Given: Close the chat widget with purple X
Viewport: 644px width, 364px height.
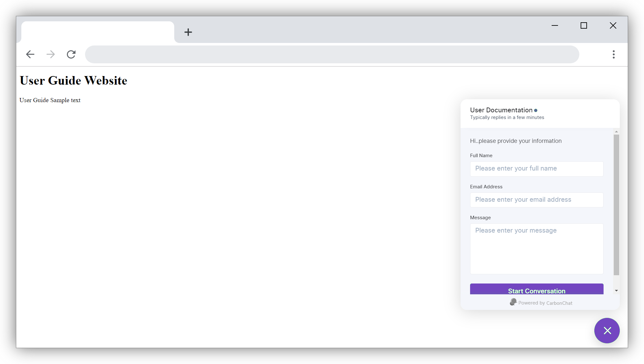Looking at the screenshot, I should (607, 331).
